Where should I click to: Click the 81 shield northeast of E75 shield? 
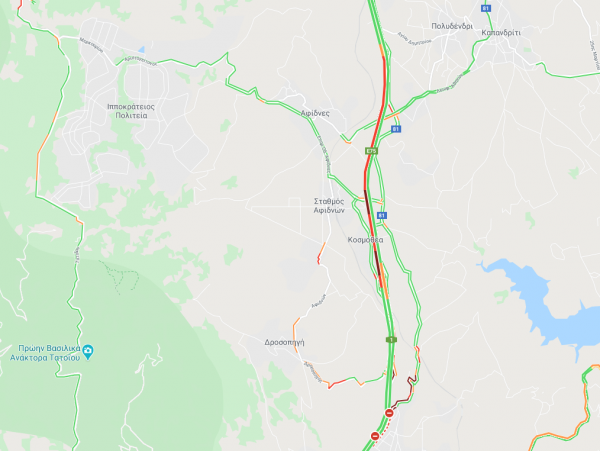point(396,129)
